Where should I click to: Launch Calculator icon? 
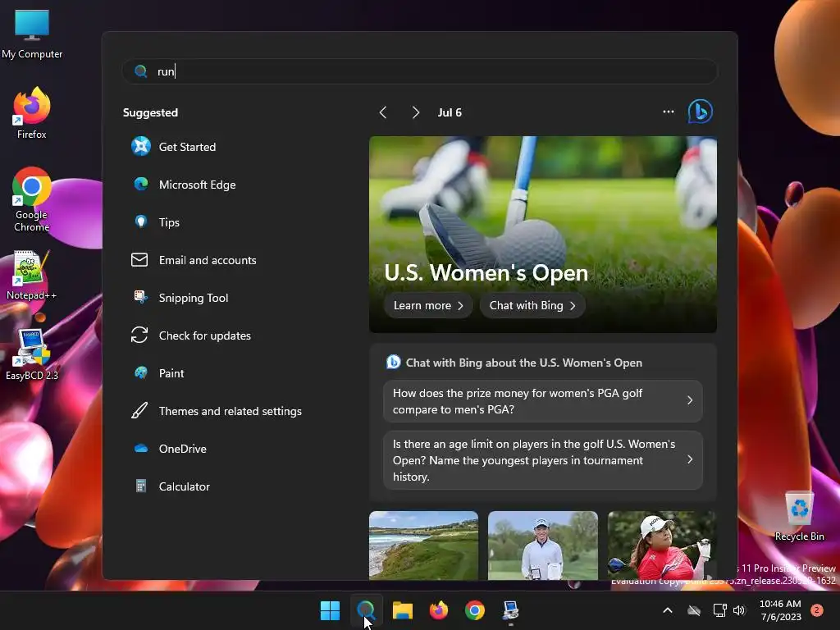coord(141,486)
